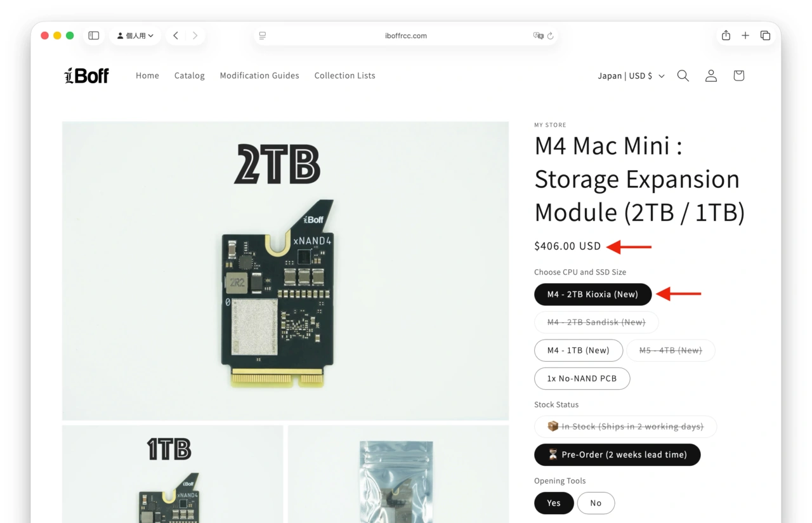Open the 個人用 tab group dropdown
Viewport: 812px width, 523px height.
coord(135,36)
